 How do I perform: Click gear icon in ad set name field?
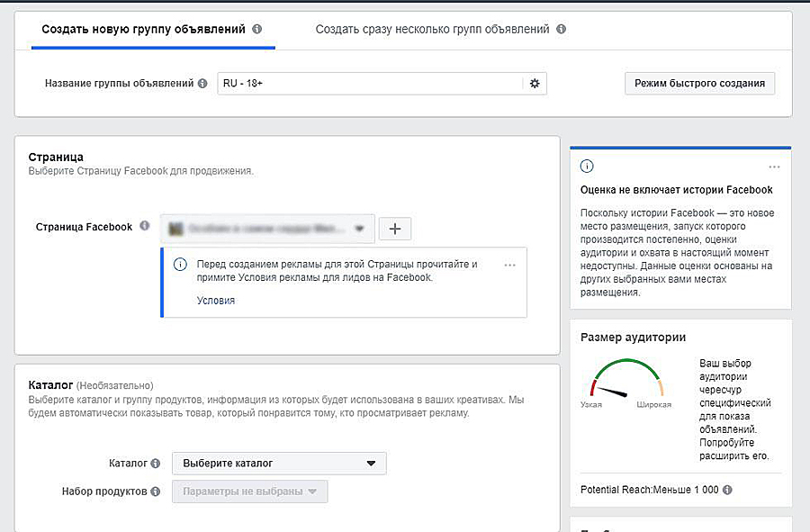pyautogui.click(x=535, y=84)
